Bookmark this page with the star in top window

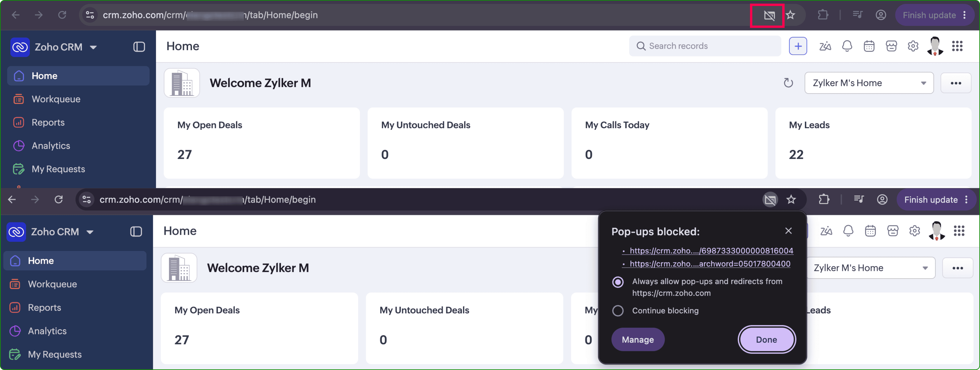[790, 15]
